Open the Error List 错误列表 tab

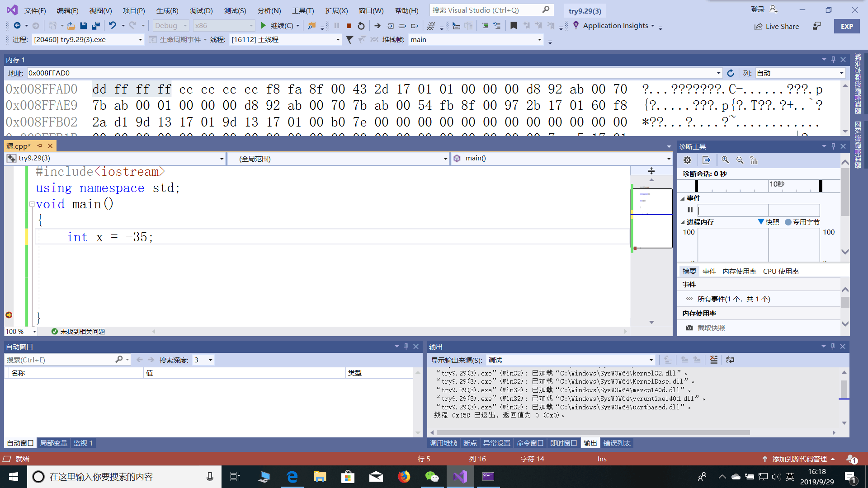click(617, 443)
